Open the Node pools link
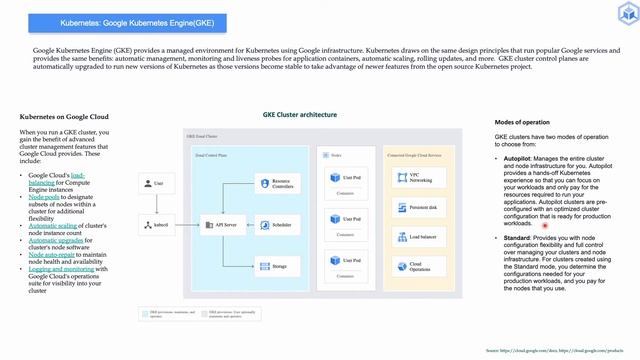Screen dimensions: 640x360 pos(44,197)
